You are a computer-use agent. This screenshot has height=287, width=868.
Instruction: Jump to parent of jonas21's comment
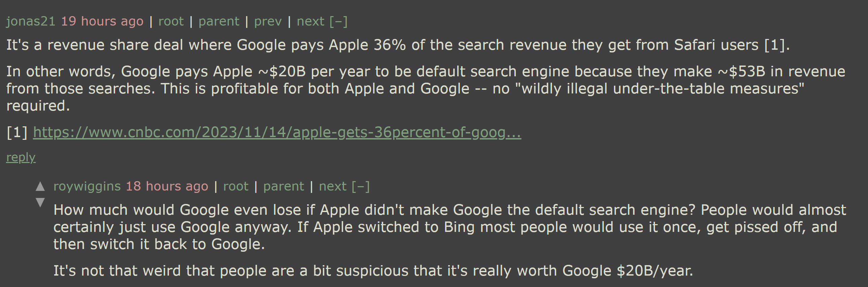[x=219, y=22]
